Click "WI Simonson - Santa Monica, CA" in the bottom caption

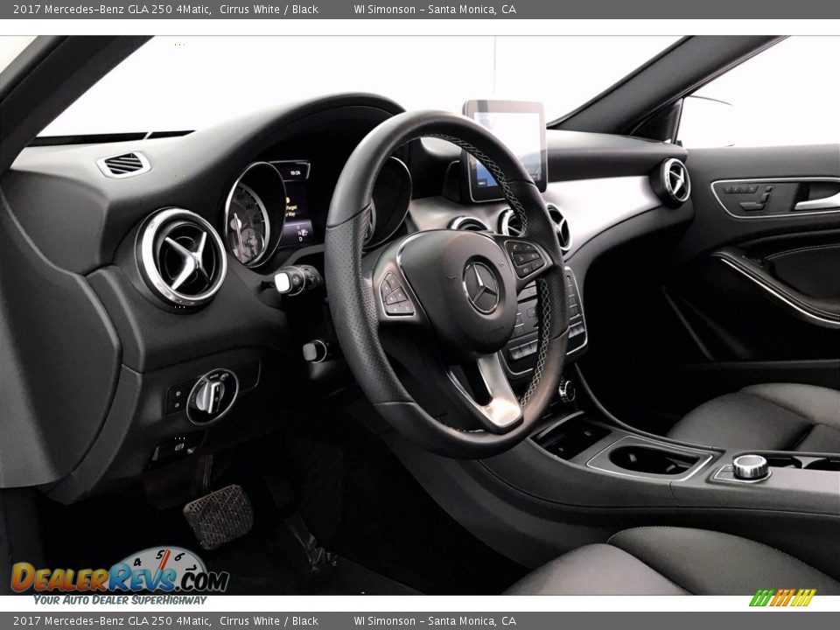pos(435,621)
